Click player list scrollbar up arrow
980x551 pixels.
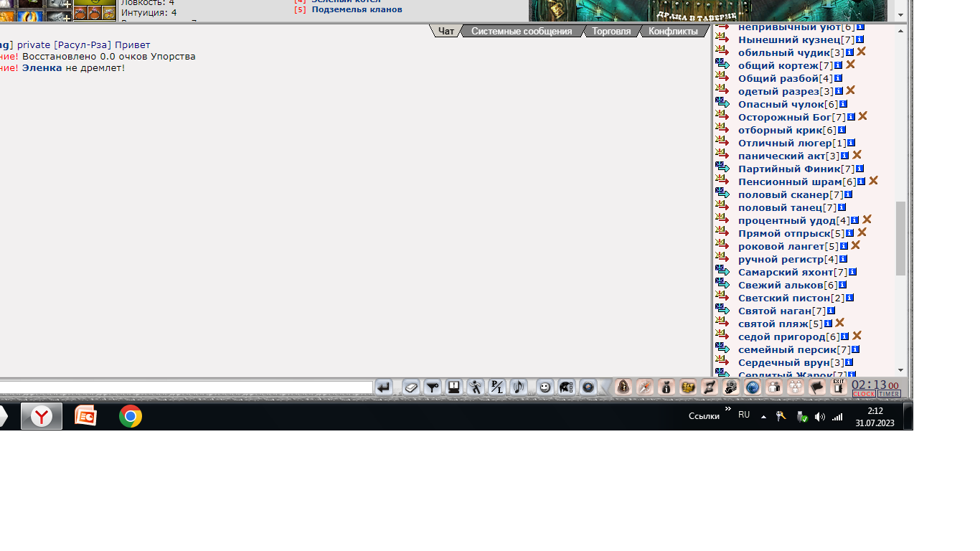pos(901,30)
